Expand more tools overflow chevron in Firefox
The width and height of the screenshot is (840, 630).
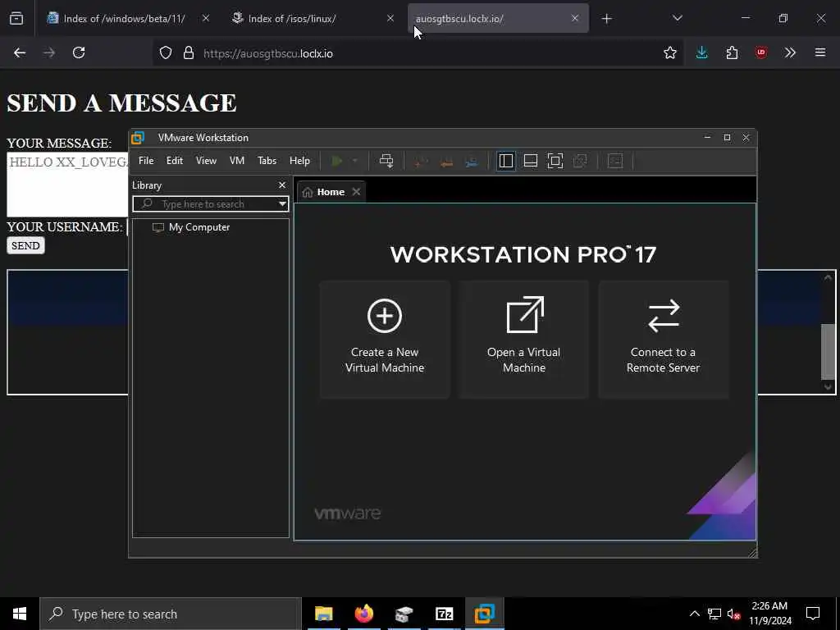coord(790,52)
